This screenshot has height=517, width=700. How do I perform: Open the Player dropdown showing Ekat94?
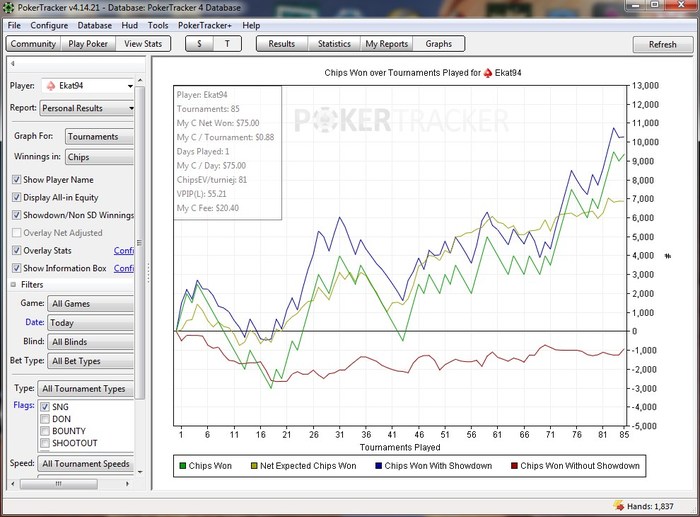[88, 85]
